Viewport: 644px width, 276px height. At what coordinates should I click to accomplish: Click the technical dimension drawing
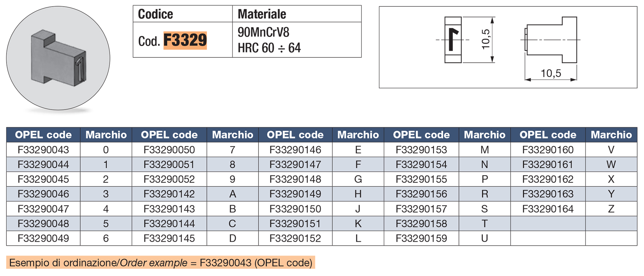click(508, 47)
